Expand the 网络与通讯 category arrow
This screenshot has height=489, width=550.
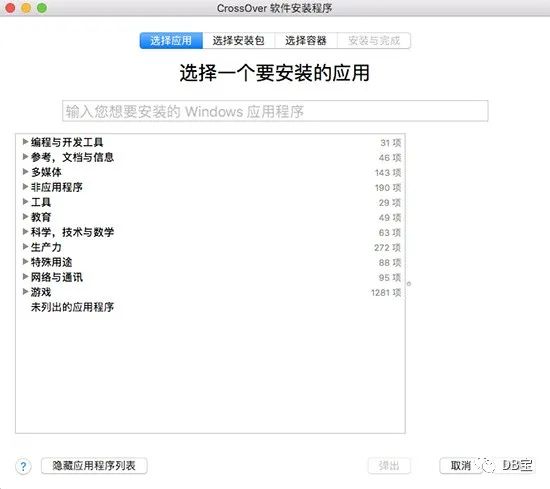pos(25,277)
